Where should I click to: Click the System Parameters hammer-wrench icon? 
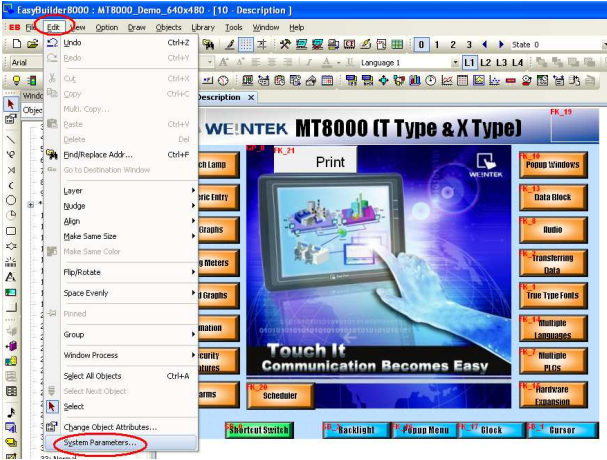[x=285, y=44]
